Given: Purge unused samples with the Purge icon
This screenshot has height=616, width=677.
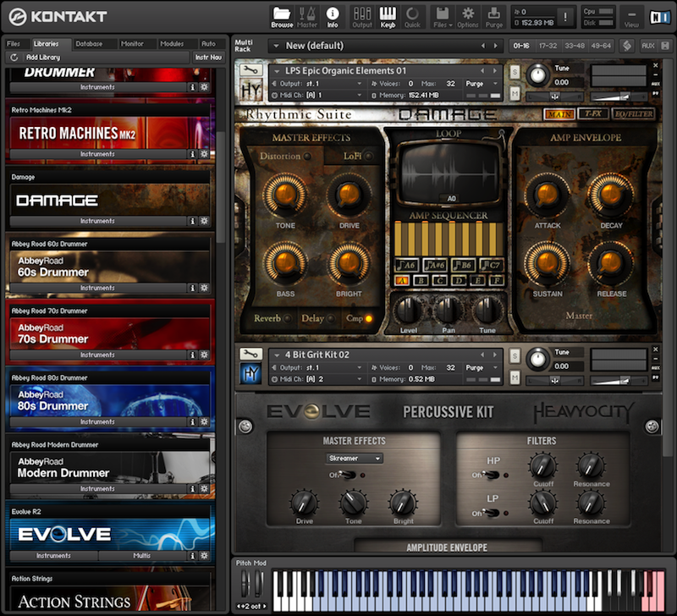Looking at the screenshot, I should click(494, 15).
